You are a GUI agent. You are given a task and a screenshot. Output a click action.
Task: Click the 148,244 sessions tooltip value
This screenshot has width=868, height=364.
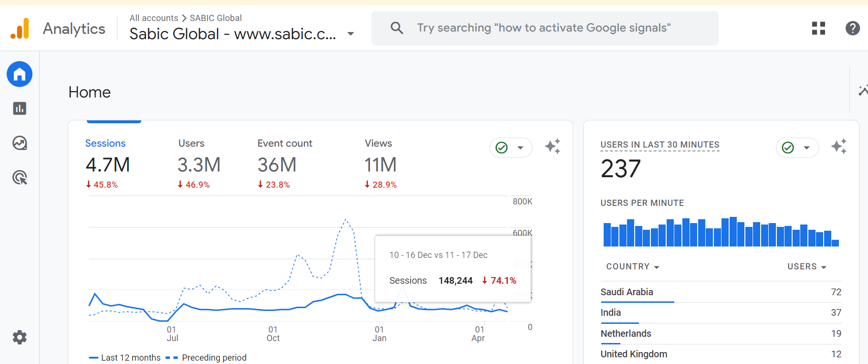tap(456, 280)
